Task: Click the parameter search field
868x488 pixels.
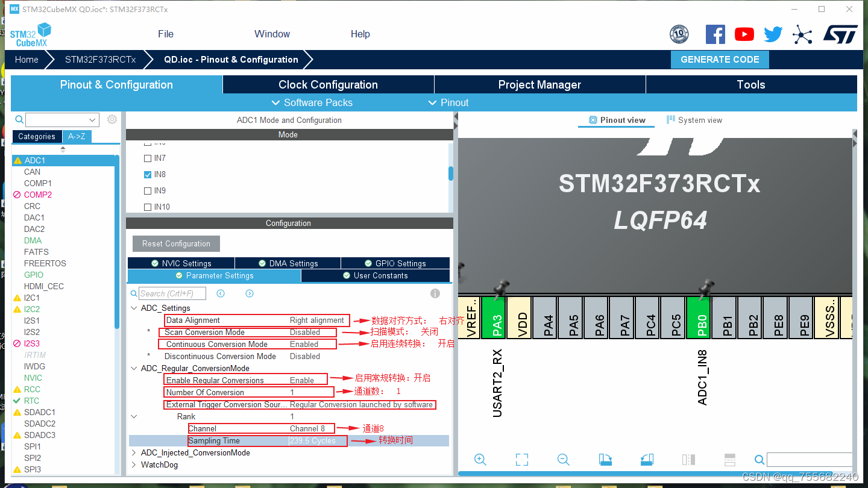Action: 172,293
